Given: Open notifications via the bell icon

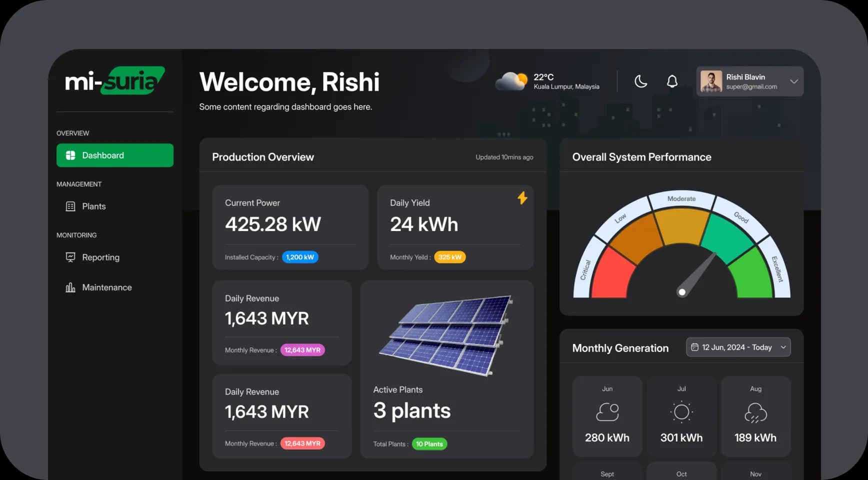Looking at the screenshot, I should (x=672, y=81).
